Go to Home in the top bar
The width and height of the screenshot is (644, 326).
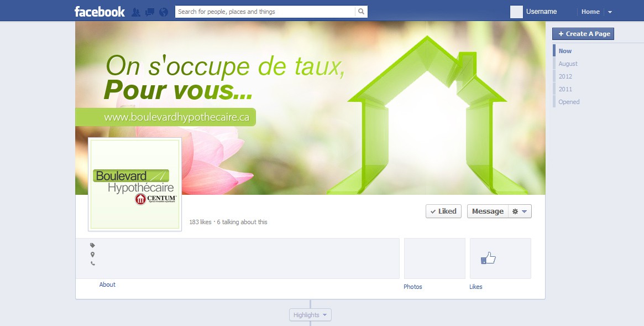tap(590, 12)
